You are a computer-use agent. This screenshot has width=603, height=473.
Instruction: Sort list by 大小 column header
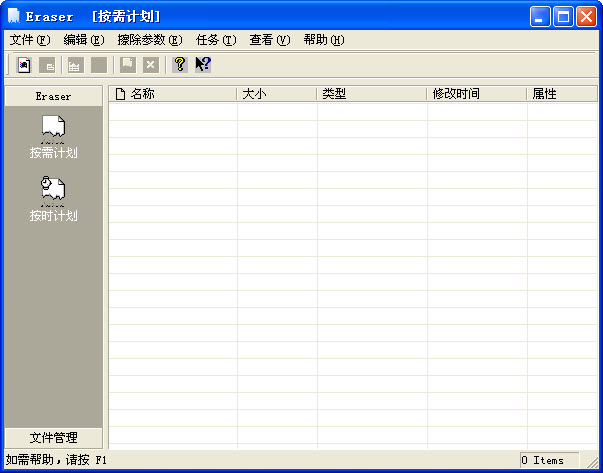click(276, 94)
